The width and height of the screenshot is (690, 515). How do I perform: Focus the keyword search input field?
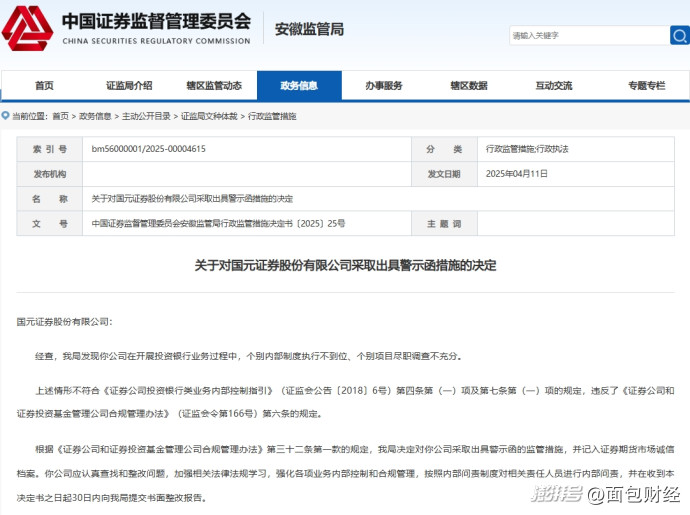590,35
